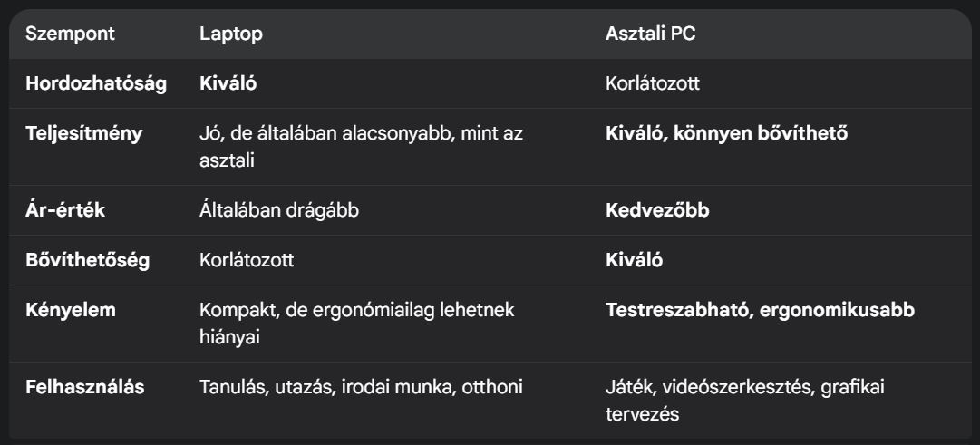Click 'Kiváló, könnyen bővíthető' cell
This screenshot has width=980, height=445.
tap(726, 133)
